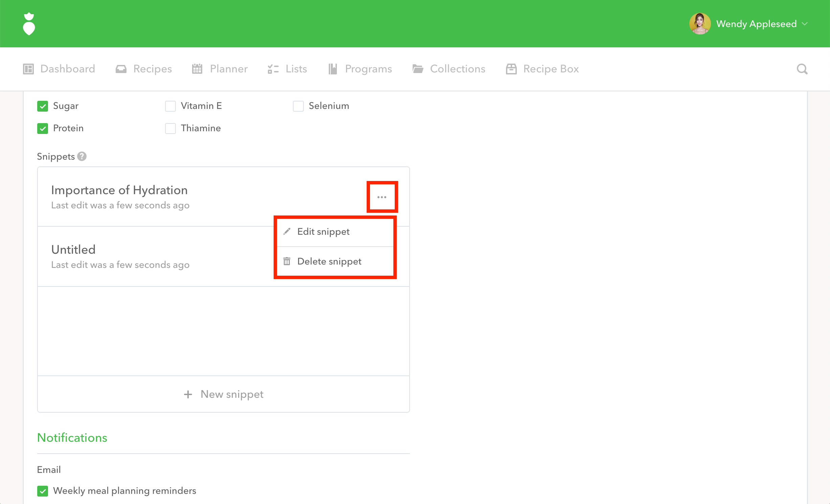Click the Snippets help question mark icon

82,156
